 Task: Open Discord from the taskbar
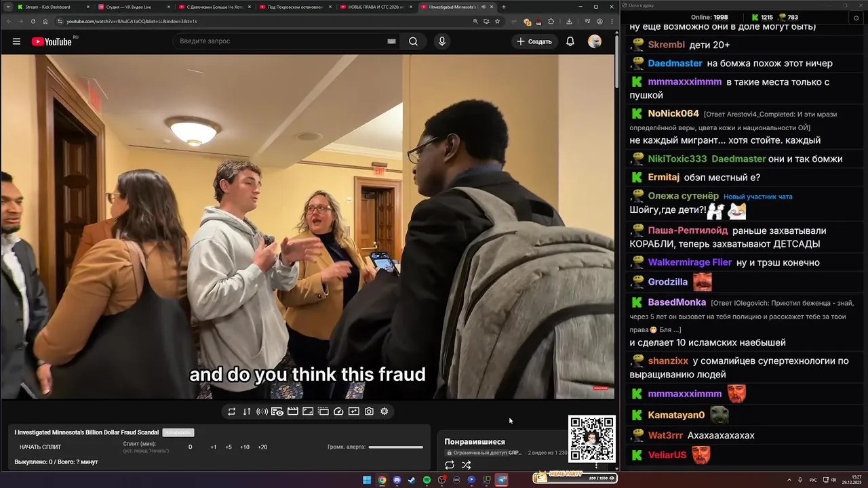tap(397, 480)
